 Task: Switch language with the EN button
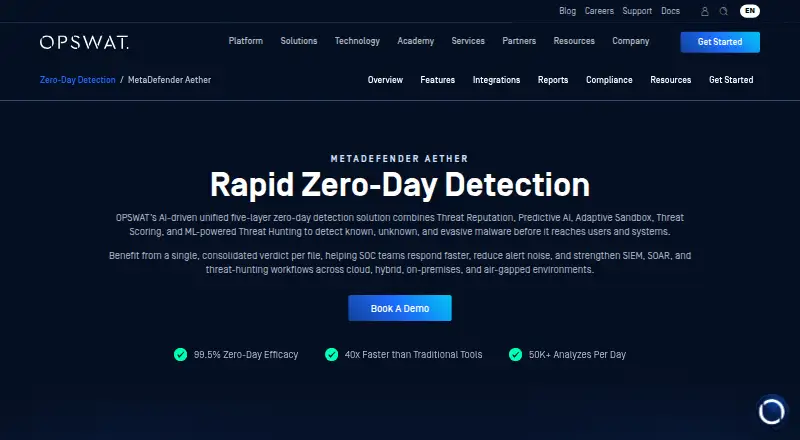tap(749, 11)
